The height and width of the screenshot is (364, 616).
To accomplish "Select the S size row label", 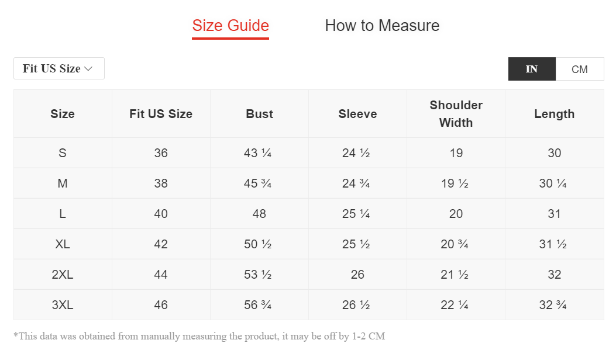I will tap(63, 153).
